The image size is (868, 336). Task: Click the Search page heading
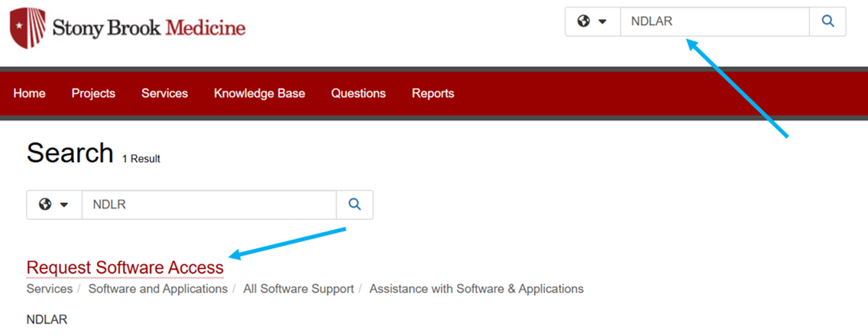(x=70, y=153)
